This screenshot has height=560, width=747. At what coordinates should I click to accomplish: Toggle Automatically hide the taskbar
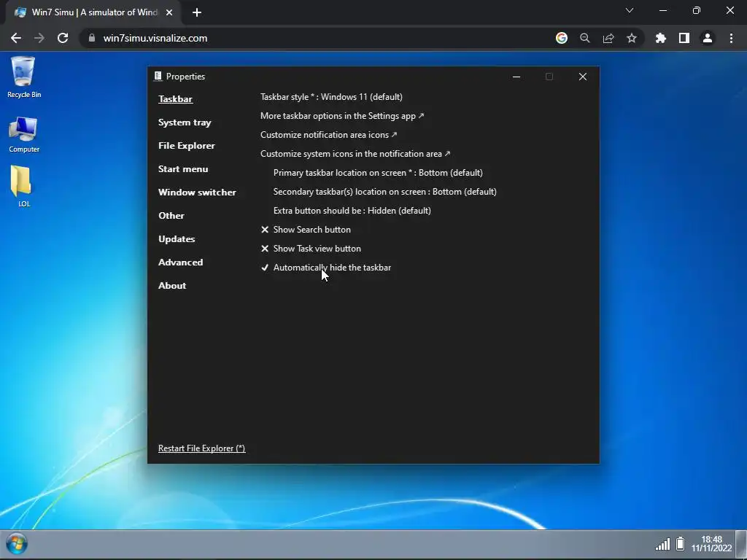point(326,268)
